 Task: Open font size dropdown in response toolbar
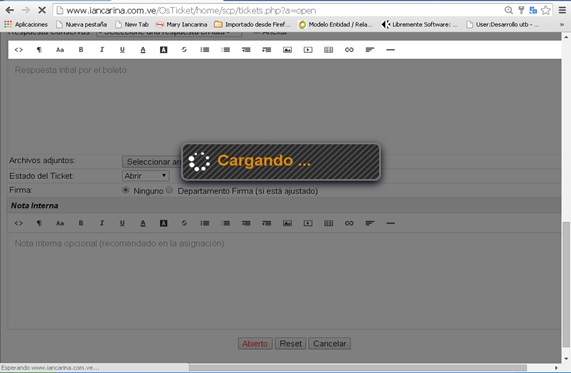pos(60,50)
